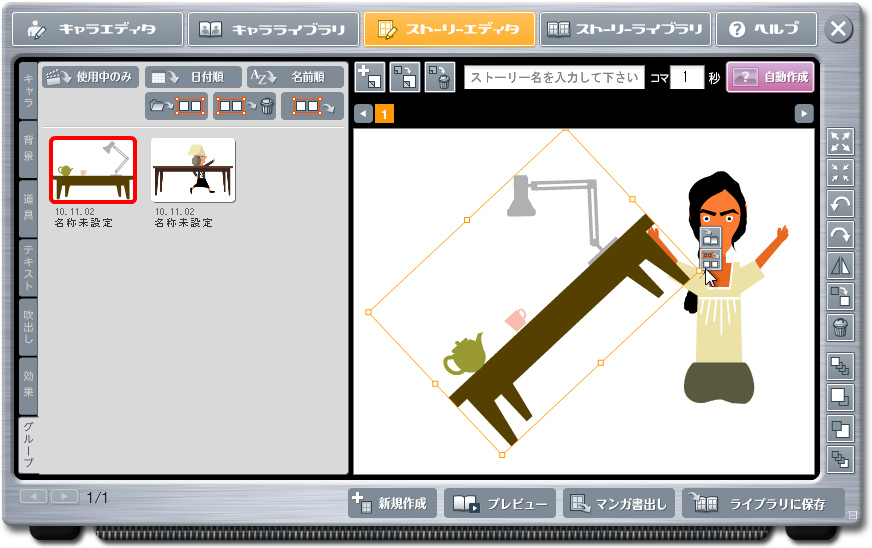Close the application with the X button
This screenshot has height=548, width=872.
pos(838,28)
